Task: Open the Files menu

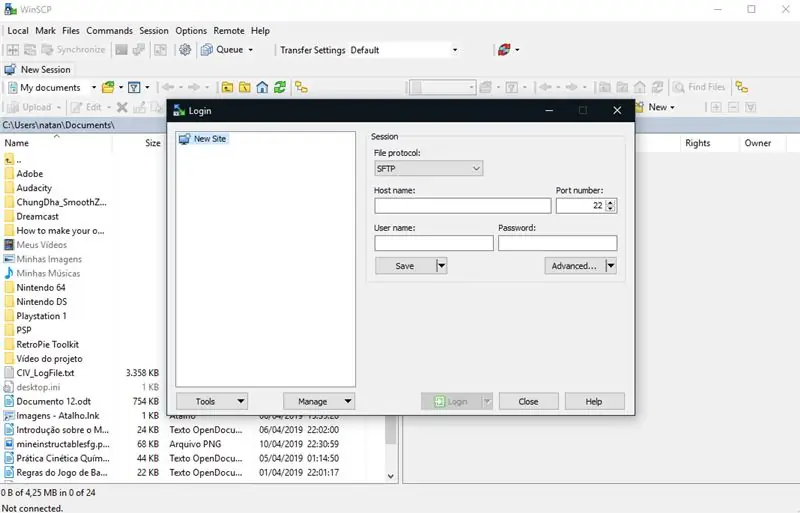Action: [71, 31]
